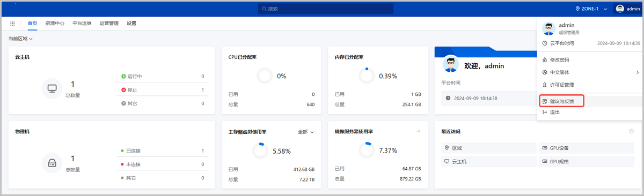Open the 当前区域 dropdown
This screenshot has height=196, width=644.
click(x=20, y=39)
